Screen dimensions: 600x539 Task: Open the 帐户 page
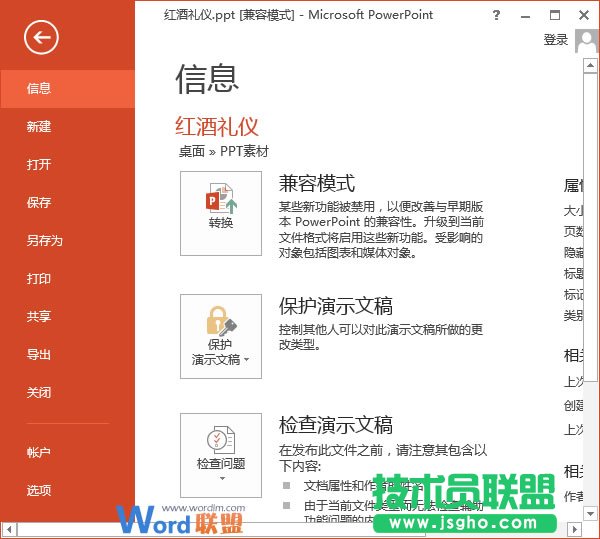(x=67, y=453)
